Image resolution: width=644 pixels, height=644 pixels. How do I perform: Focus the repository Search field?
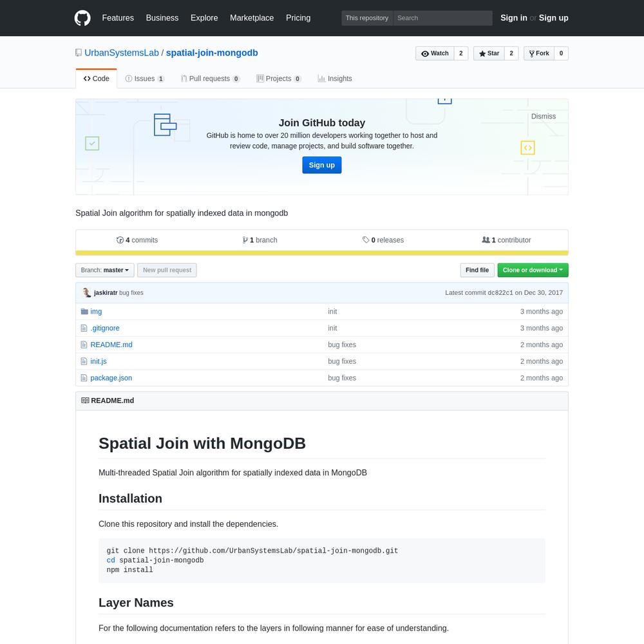click(x=443, y=18)
